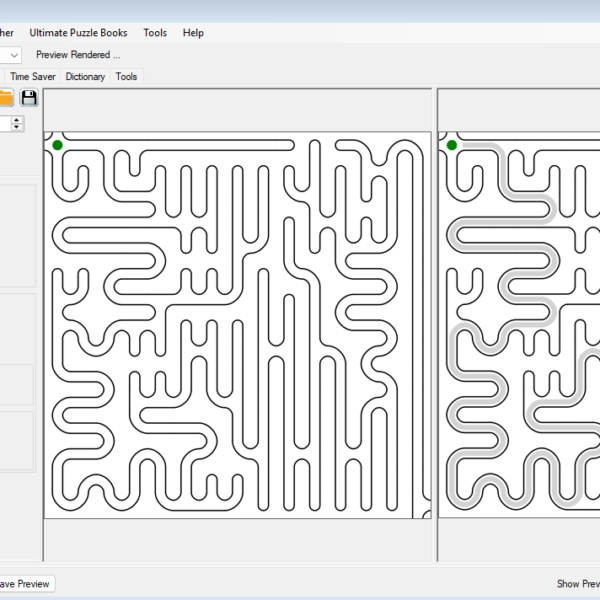Decrease value with the stepper down arrow

[x=17, y=128]
